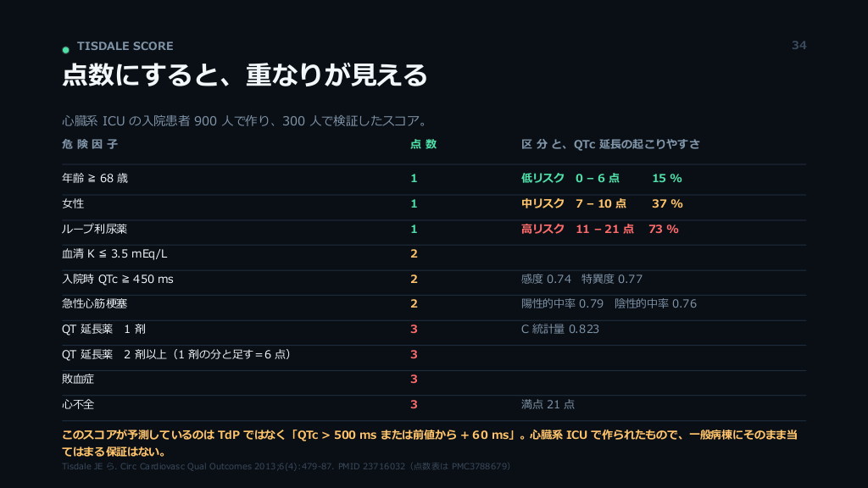Click the red 高リスク 11–21 点 label

577,229
